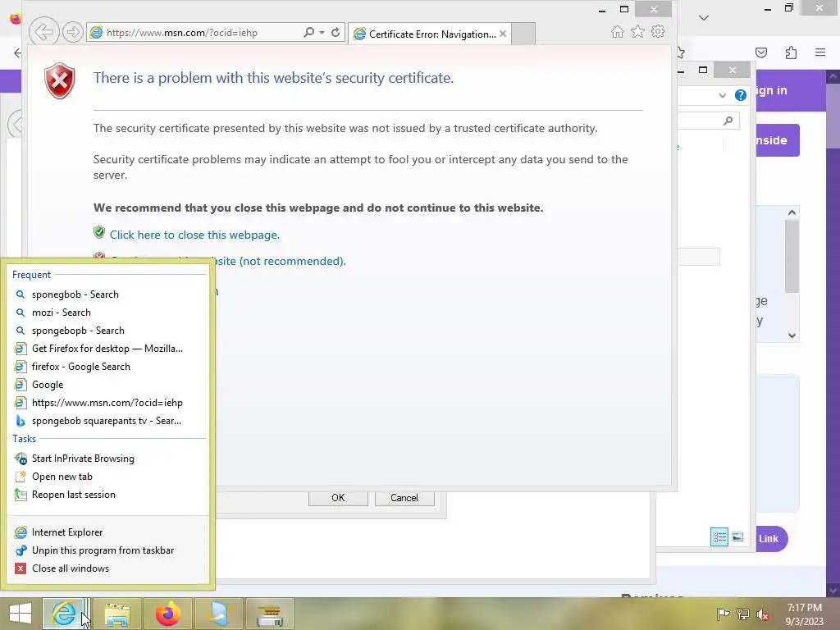Click the blue help question mark icon

coord(741,95)
